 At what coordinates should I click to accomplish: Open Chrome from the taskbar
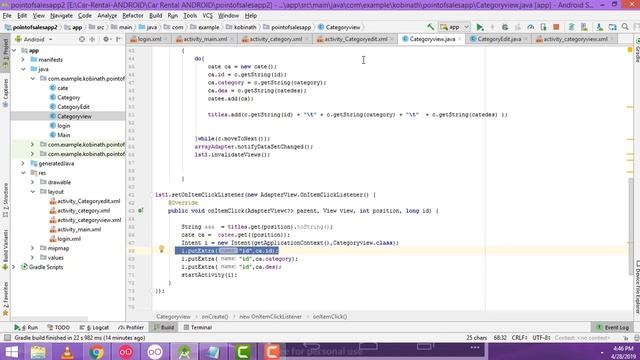point(96,352)
